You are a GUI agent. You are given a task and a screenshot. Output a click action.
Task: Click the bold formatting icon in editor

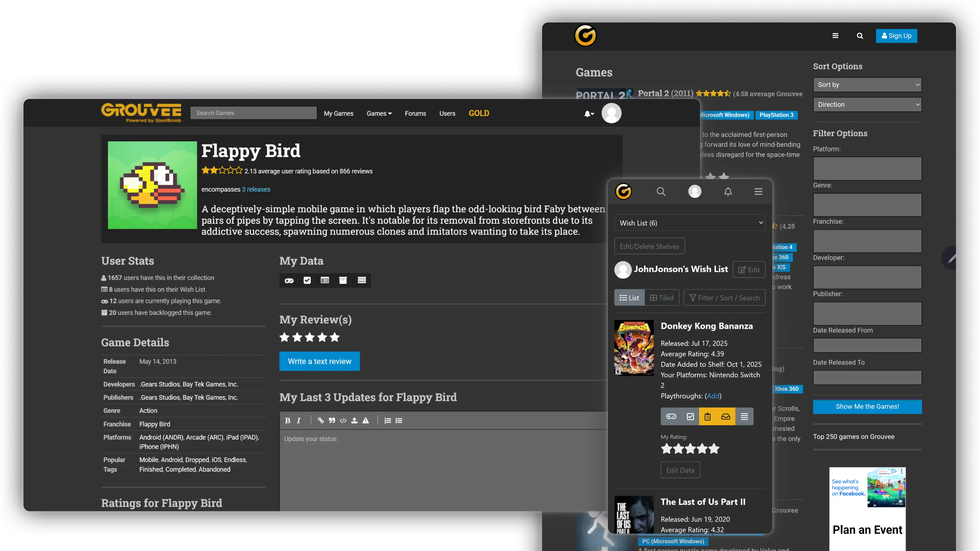pyautogui.click(x=288, y=420)
